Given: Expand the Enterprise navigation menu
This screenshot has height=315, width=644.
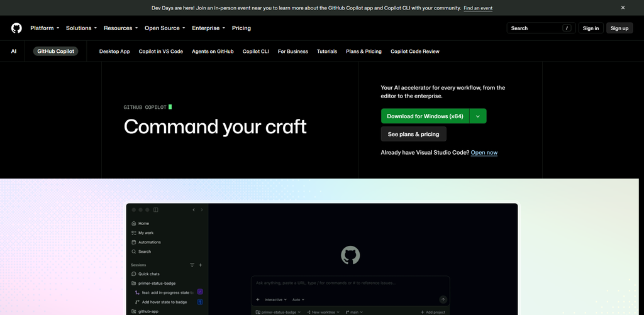Looking at the screenshot, I should point(209,28).
